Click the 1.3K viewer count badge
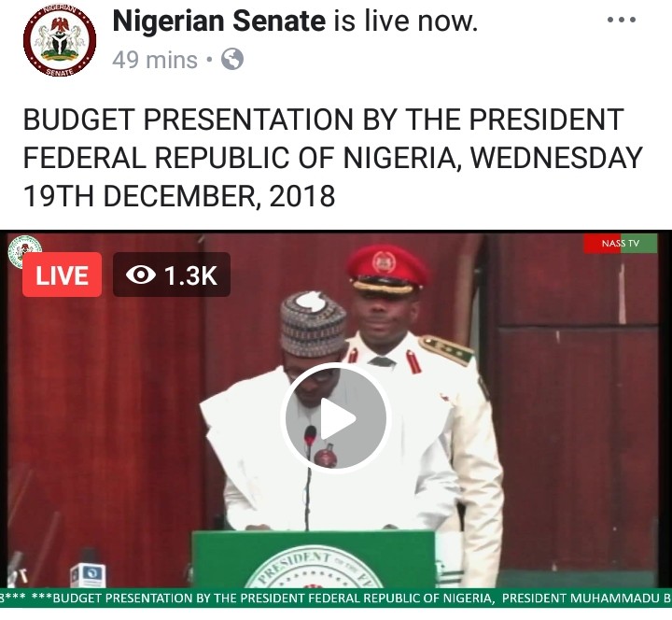 [x=172, y=275]
